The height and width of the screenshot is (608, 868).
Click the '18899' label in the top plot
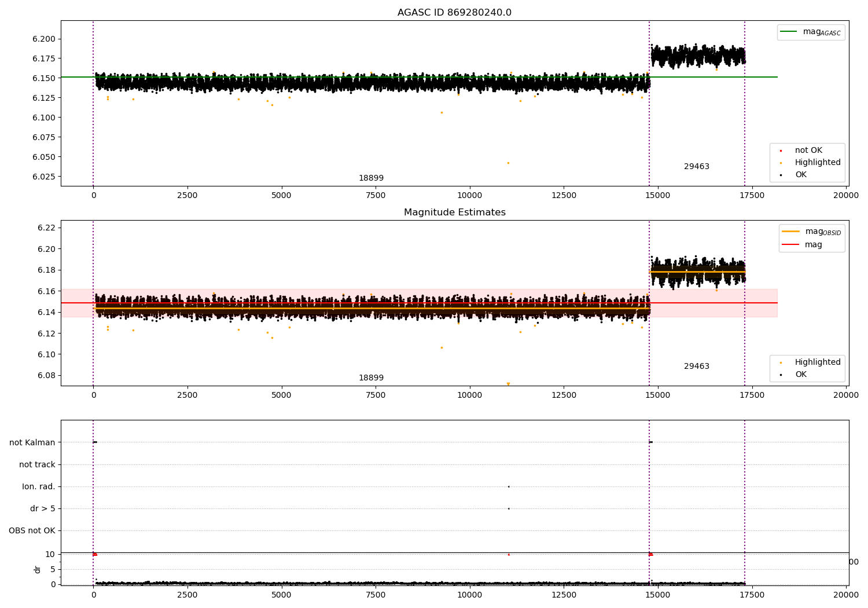tap(371, 178)
